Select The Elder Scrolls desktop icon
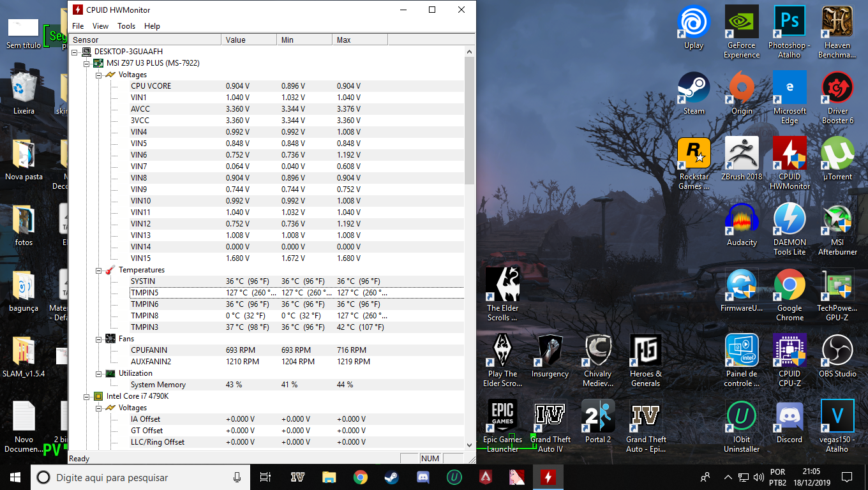Screen dimensions: 868x490 (502, 295)
